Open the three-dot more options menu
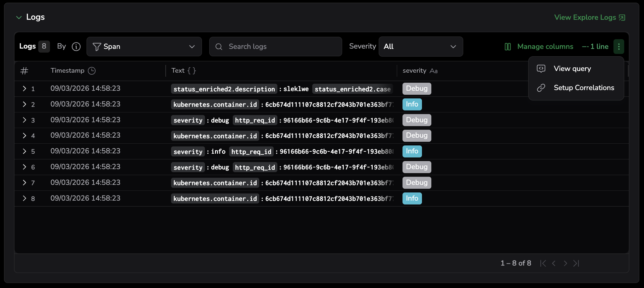644x288 pixels. pos(619,47)
